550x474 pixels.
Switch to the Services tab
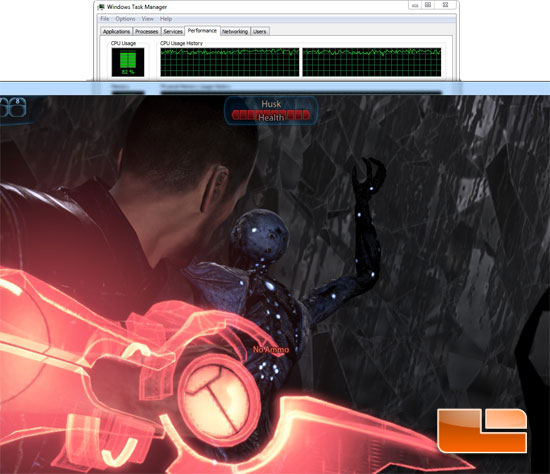pos(173,31)
